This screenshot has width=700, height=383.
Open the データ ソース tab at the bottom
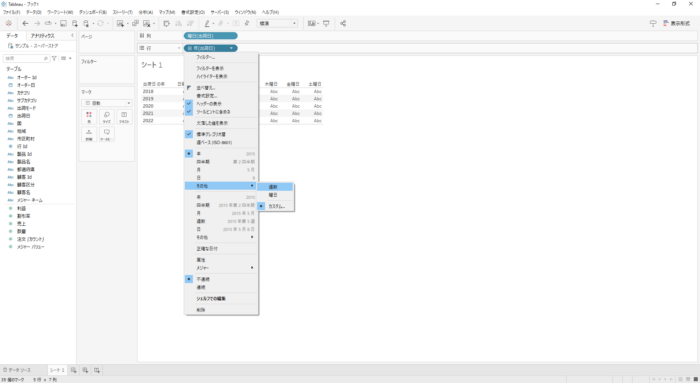click(x=17, y=370)
